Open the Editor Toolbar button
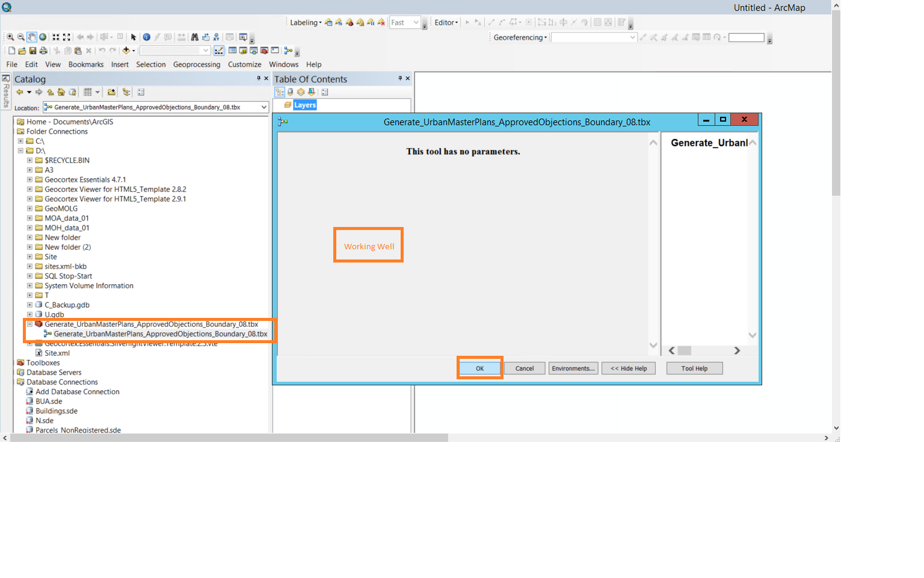Image resolution: width=924 pixels, height=578 pixels. point(219,51)
